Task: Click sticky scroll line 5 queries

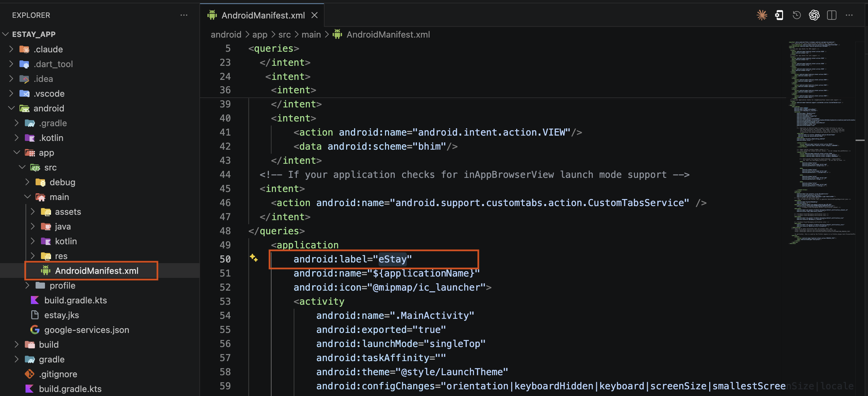Action: (273, 48)
